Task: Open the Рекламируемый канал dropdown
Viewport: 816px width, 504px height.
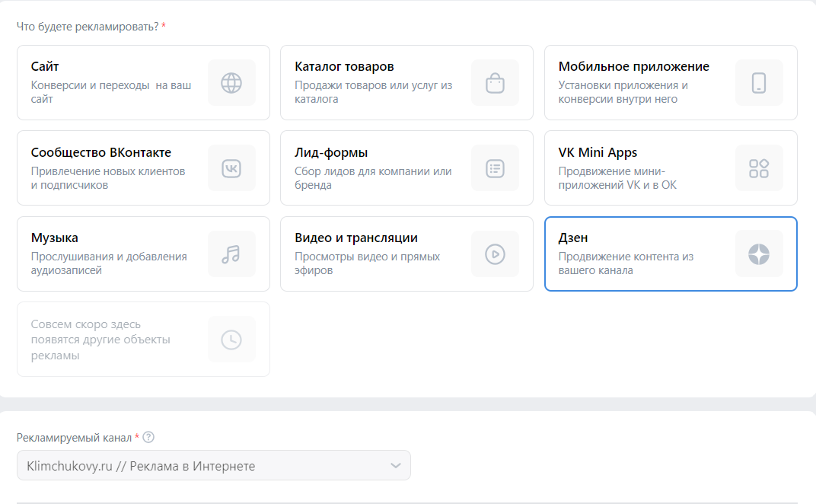Action: pyautogui.click(x=214, y=465)
